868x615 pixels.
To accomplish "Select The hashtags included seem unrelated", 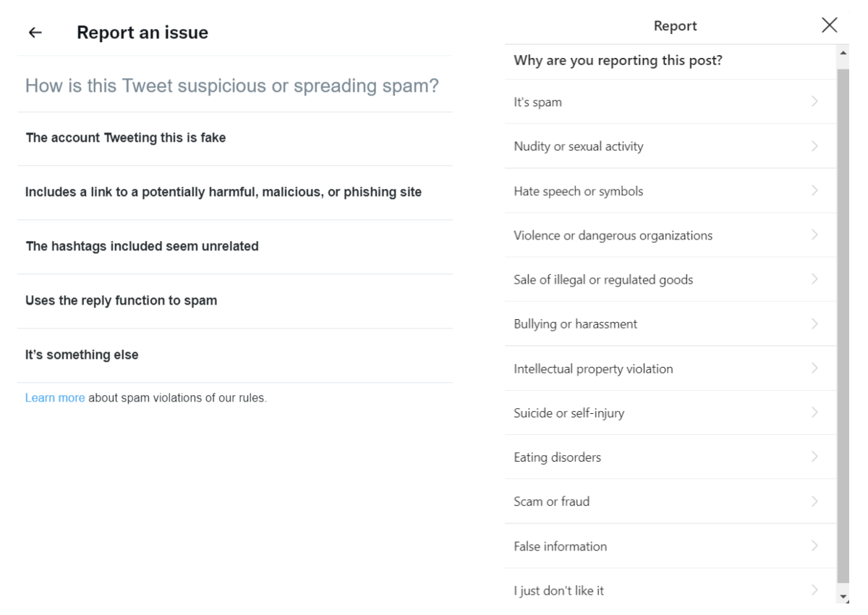I will click(x=142, y=246).
